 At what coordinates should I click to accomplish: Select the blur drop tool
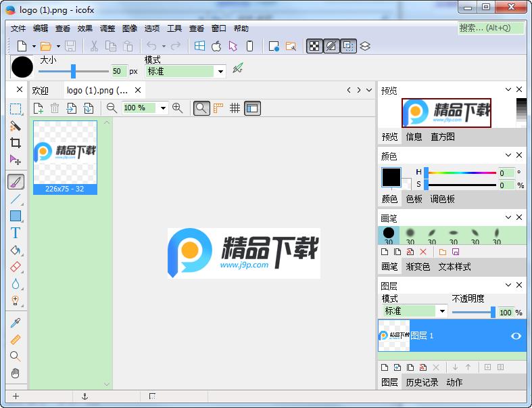[16, 284]
